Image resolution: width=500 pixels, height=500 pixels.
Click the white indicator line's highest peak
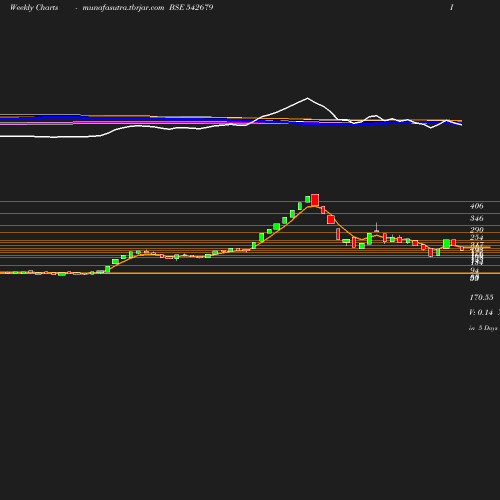point(307,98)
